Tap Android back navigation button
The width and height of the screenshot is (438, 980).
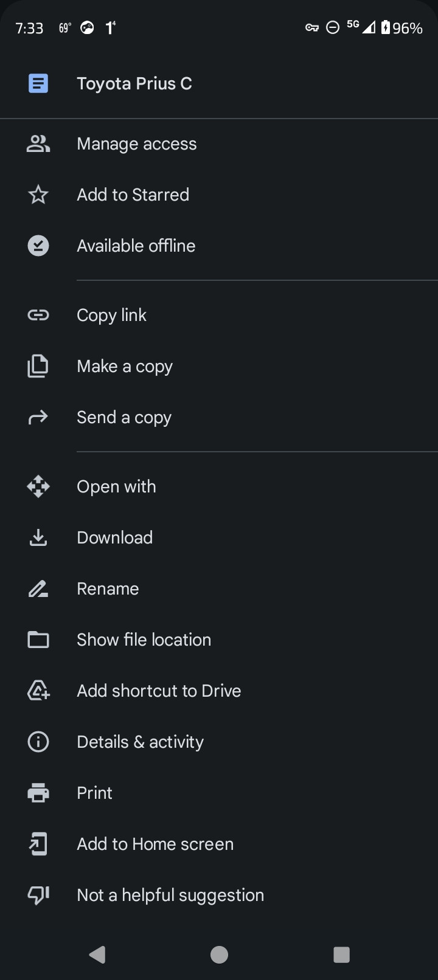pyautogui.click(x=97, y=954)
